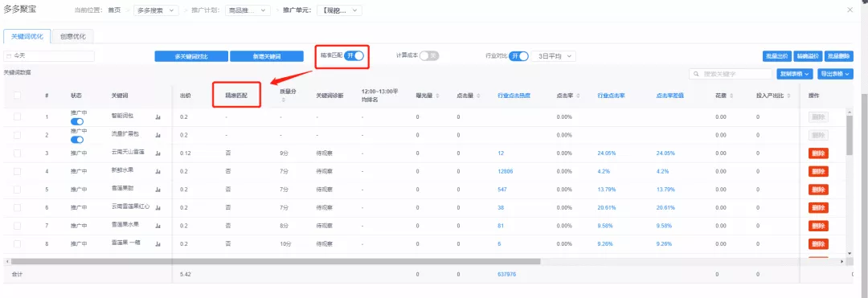Click the sort arrows beside 花费 header
868x298 pixels.
[x=732, y=96]
